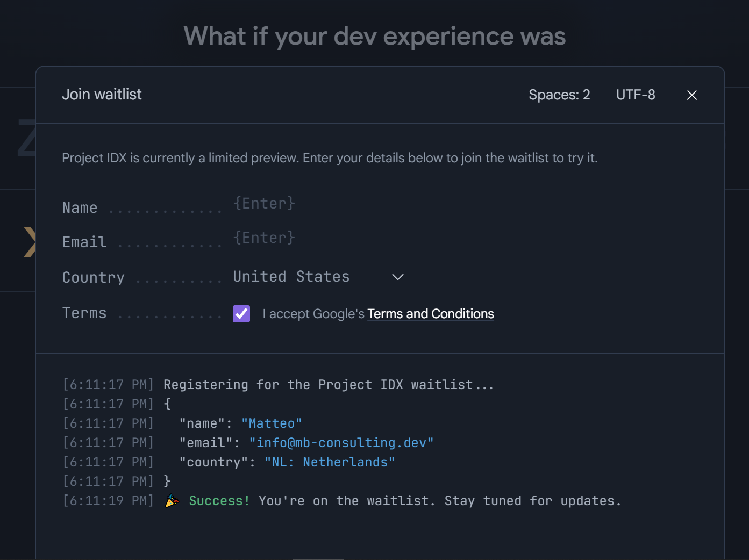Viewport: 749px width, 560px height.
Task: Click the "info@mb-consulting.dev" email value
Action: (x=341, y=443)
